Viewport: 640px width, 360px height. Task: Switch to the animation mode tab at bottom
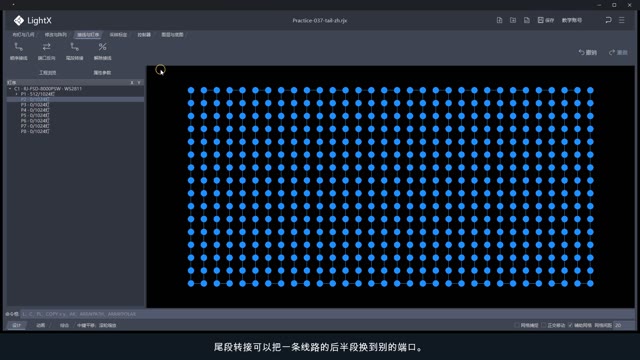[40, 325]
